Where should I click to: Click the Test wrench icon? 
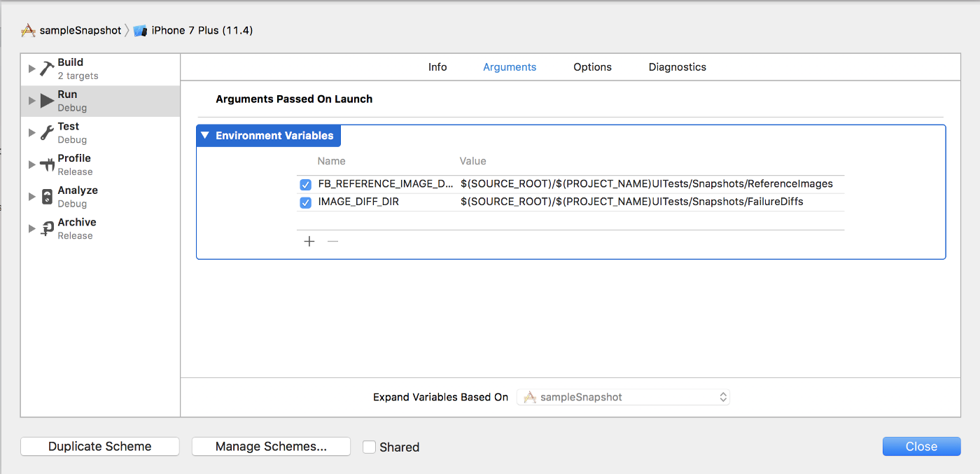tap(47, 133)
